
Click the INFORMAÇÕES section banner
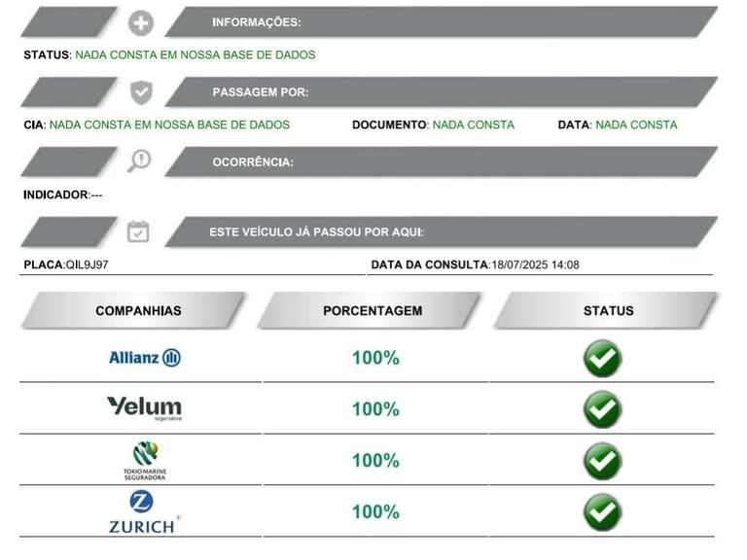(442, 22)
